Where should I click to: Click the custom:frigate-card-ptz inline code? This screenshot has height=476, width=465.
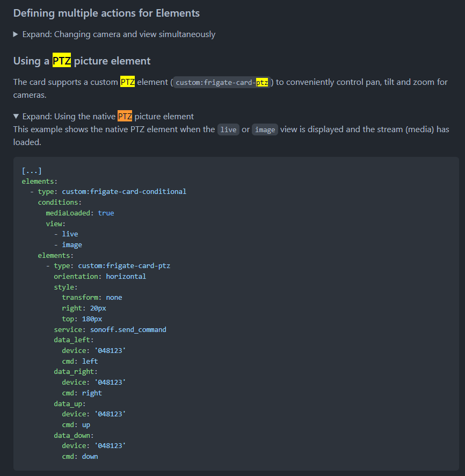(x=222, y=82)
